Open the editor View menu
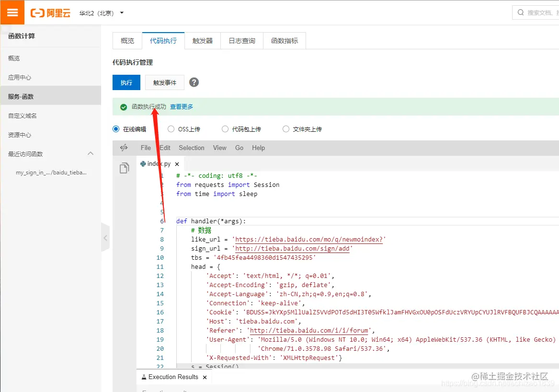This screenshot has height=392, width=559. click(x=219, y=148)
